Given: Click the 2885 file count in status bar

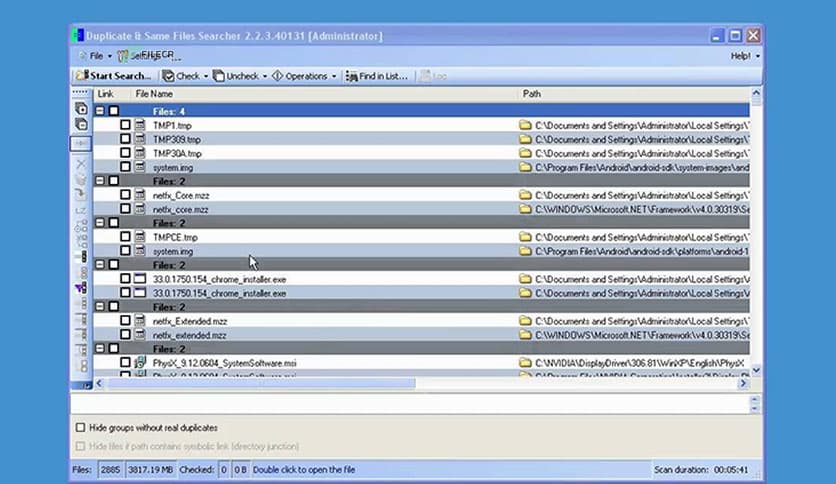Looking at the screenshot, I should pos(110,470).
